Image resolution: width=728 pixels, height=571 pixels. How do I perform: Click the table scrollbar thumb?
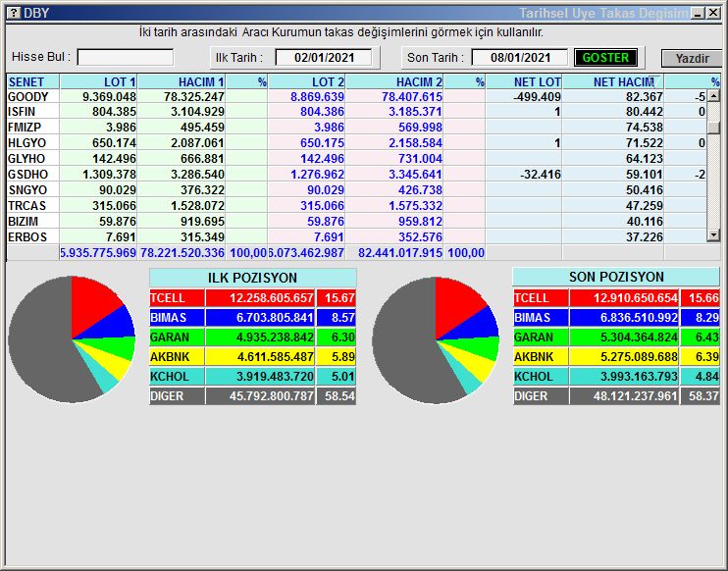coord(713,128)
